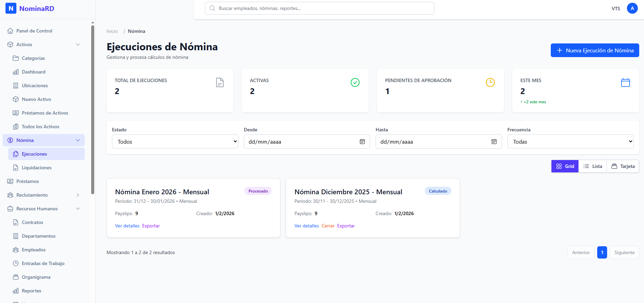This screenshot has height=303, width=644.
Task: Click the Categorías folder icon
Action: [x=16, y=58]
